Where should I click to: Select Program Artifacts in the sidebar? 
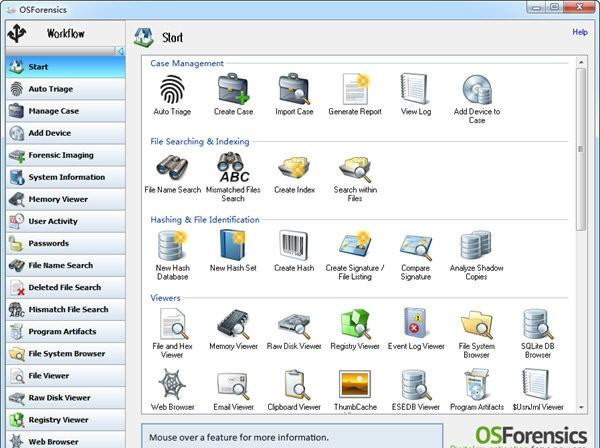pyautogui.click(x=65, y=332)
